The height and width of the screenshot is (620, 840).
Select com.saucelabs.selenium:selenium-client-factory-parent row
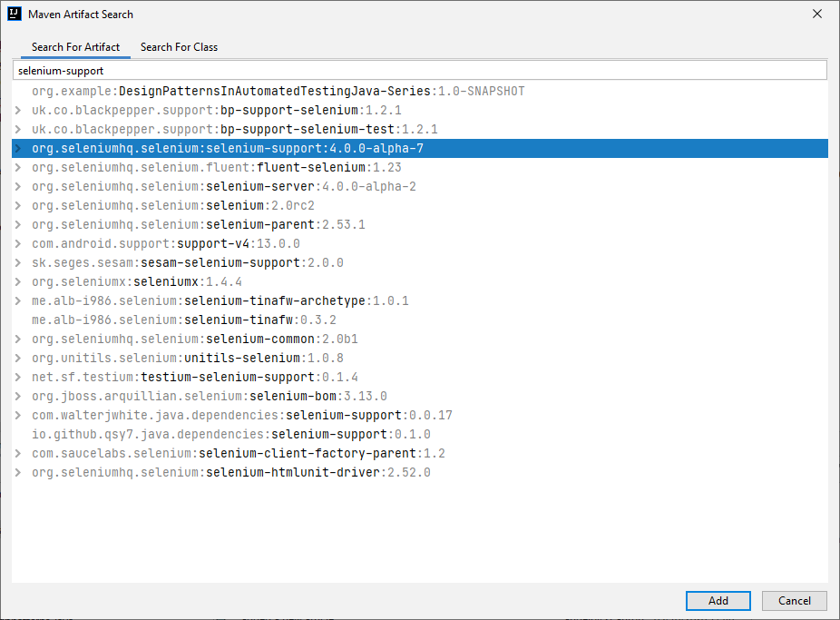[420, 453]
